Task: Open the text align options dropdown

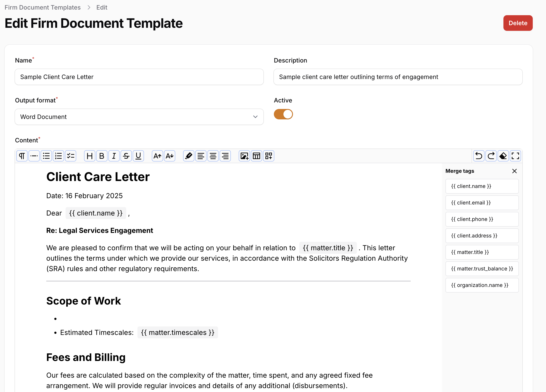Action: click(x=200, y=156)
